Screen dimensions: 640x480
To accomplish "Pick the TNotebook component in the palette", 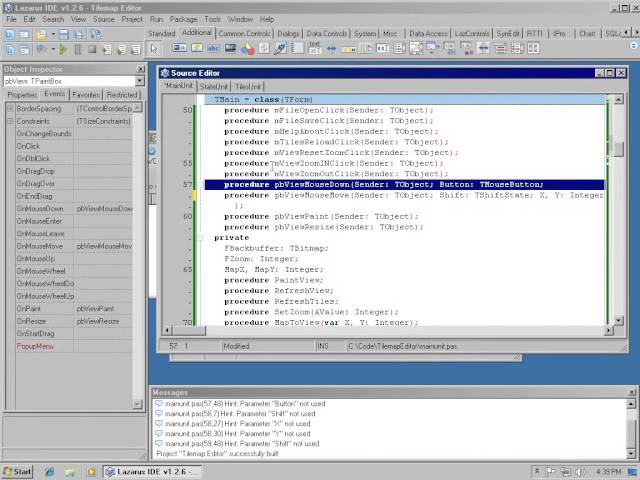I will pyautogui.click(x=298, y=49).
